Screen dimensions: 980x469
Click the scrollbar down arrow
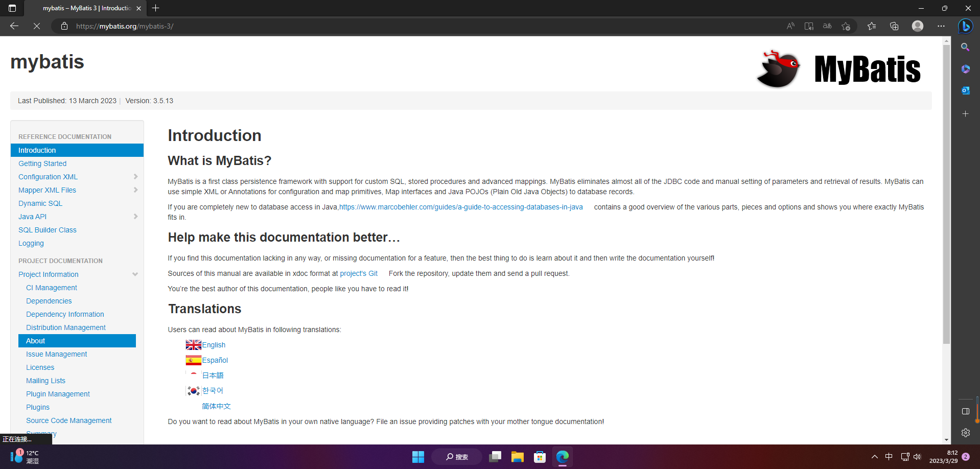tap(947, 440)
